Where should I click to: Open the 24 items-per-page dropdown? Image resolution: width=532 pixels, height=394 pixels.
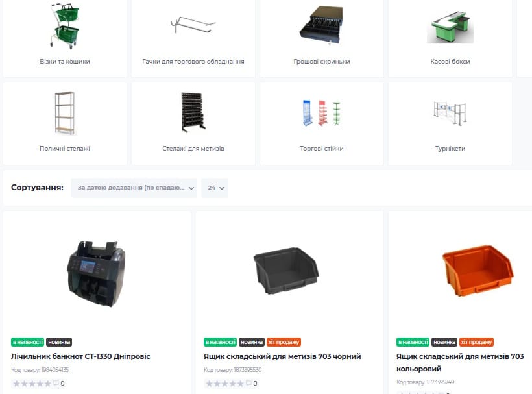pos(215,188)
